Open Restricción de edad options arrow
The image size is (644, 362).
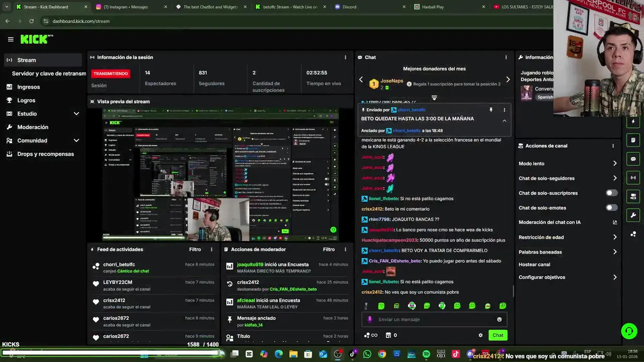(615, 237)
